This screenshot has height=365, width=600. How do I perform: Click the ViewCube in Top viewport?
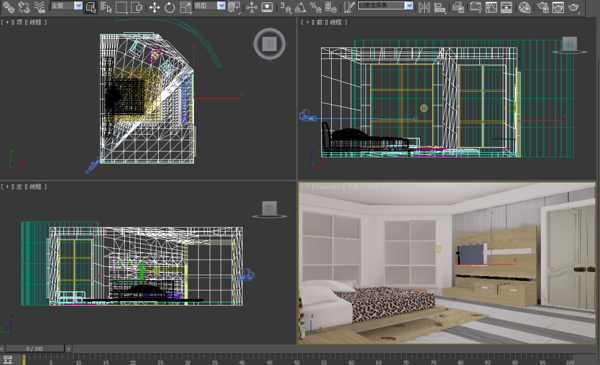(x=269, y=44)
